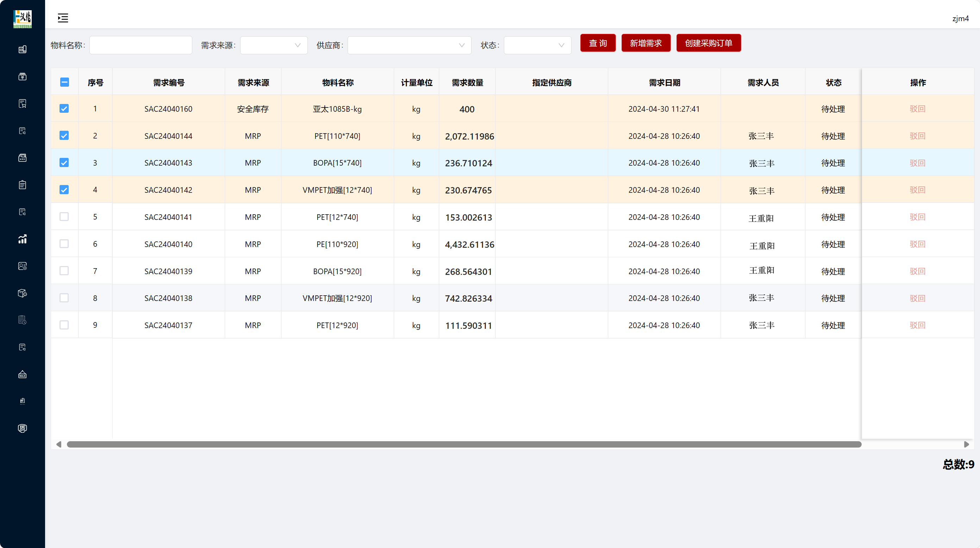Click the 总数:9 total count label

point(958,464)
